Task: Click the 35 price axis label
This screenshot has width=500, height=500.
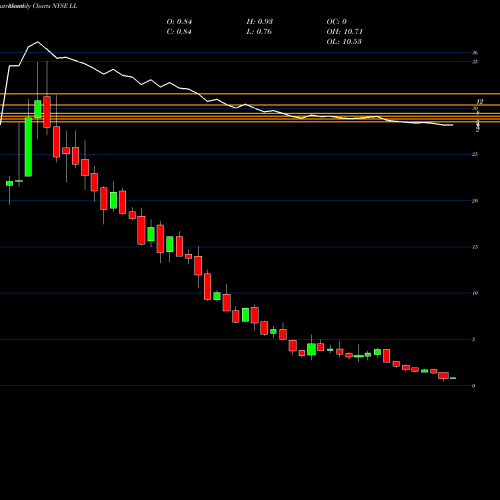Action: coord(475,62)
